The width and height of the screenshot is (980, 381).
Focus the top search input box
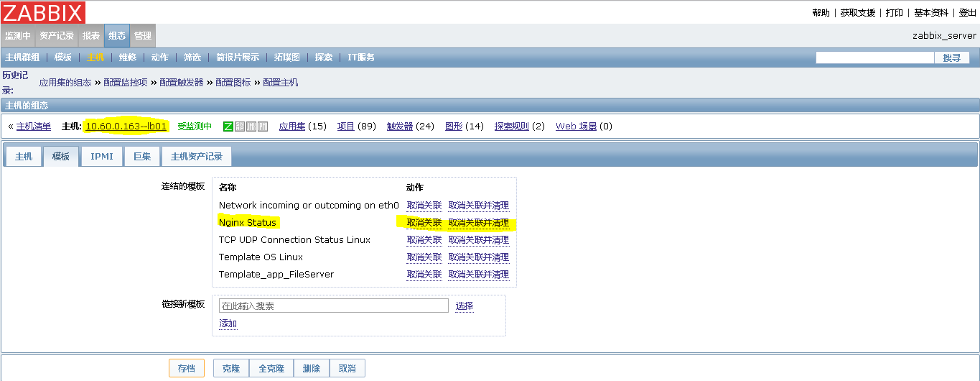[874, 58]
